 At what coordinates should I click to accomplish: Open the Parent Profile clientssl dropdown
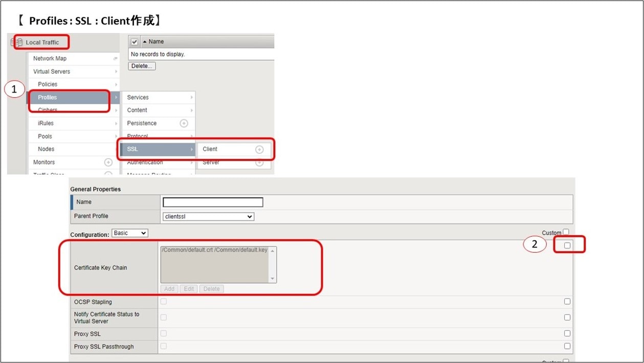(208, 216)
